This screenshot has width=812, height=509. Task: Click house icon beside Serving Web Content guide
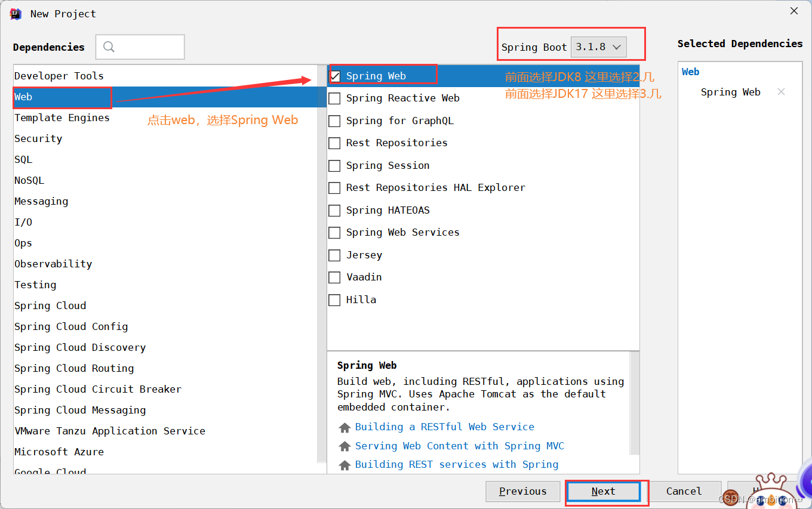tap(345, 446)
